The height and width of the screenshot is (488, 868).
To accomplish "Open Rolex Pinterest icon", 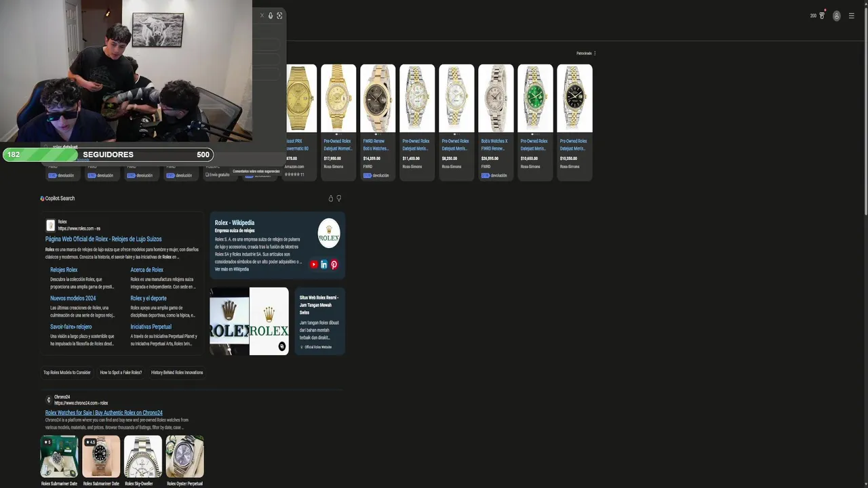I will (334, 264).
